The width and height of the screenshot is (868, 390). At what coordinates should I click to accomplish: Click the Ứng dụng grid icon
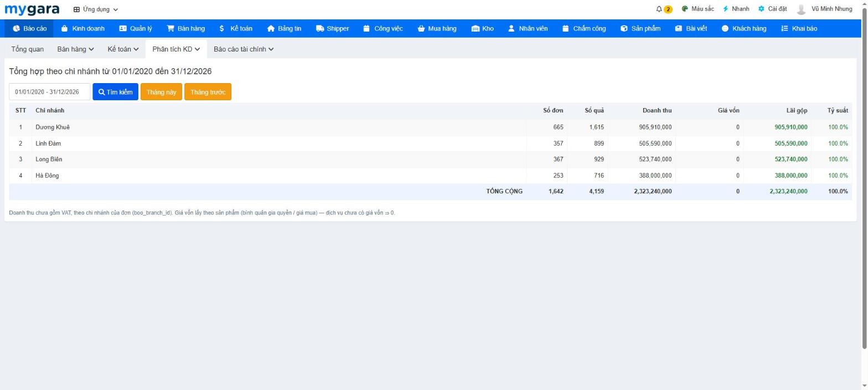(76, 9)
